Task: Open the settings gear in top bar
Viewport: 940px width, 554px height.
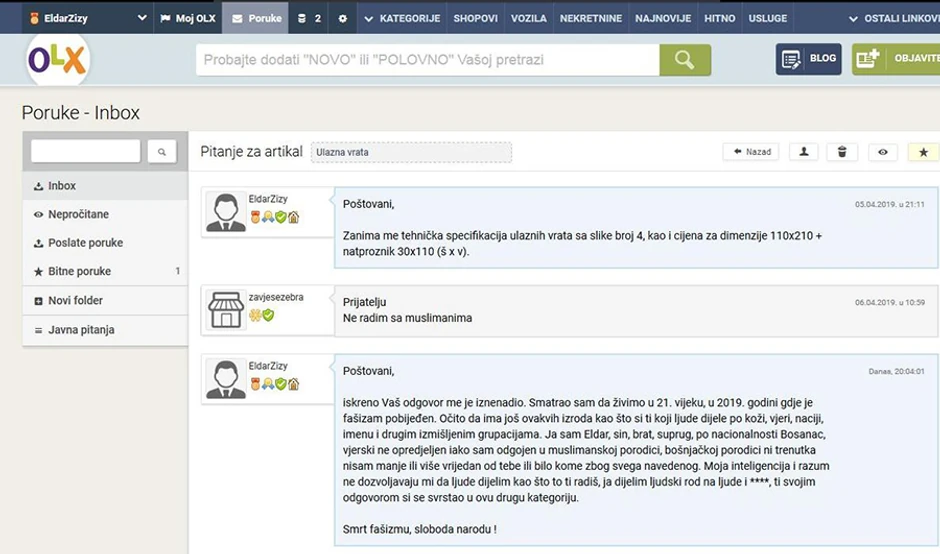Action: tap(343, 18)
